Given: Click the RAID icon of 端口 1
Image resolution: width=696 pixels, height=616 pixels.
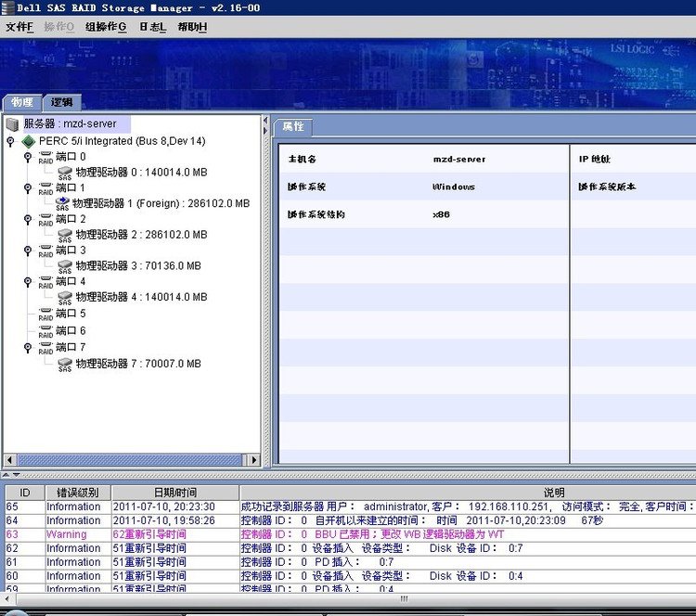Looking at the screenshot, I should click(45, 188).
